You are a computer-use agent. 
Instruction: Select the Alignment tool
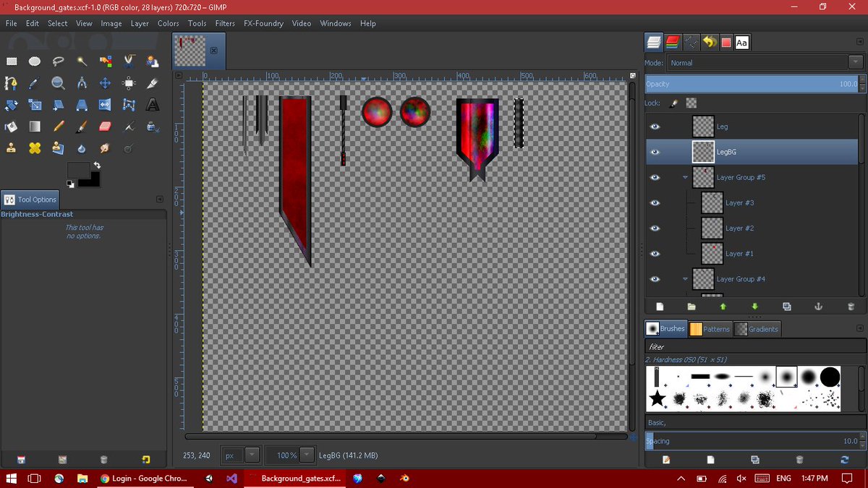tap(129, 83)
